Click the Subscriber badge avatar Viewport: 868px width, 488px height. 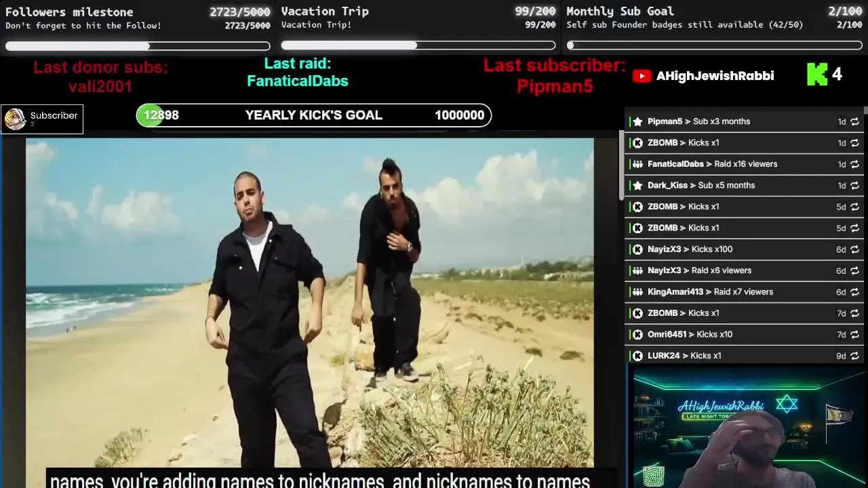(x=15, y=119)
